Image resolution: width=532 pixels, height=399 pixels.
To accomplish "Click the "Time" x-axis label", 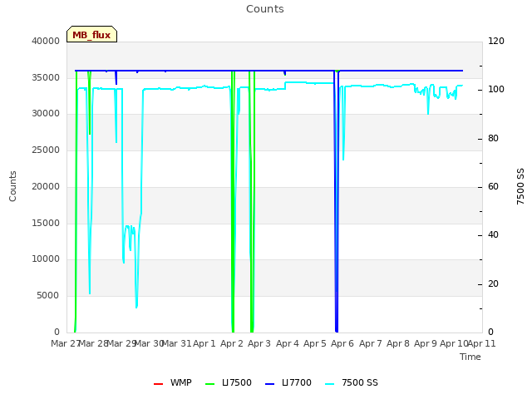I will click(x=470, y=357).
